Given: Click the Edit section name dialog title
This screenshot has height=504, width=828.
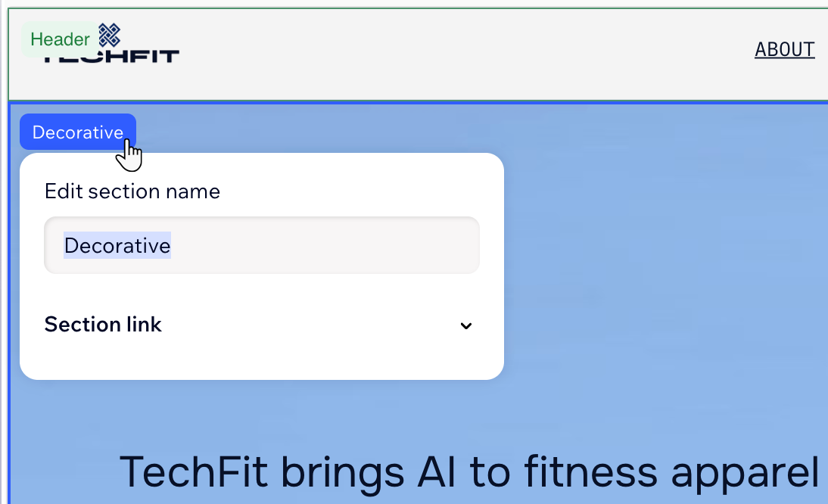Looking at the screenshot, I should coord(132,191).
